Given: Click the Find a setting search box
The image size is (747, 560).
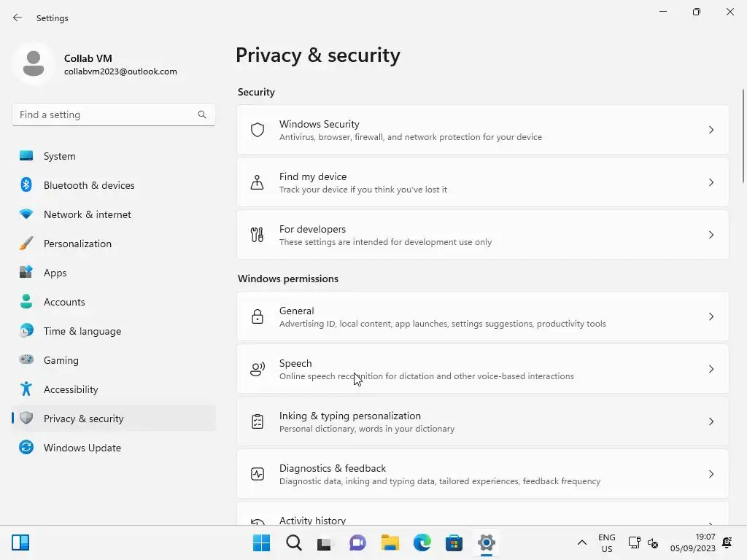Looking at the screenshot, I should [106, 114].
